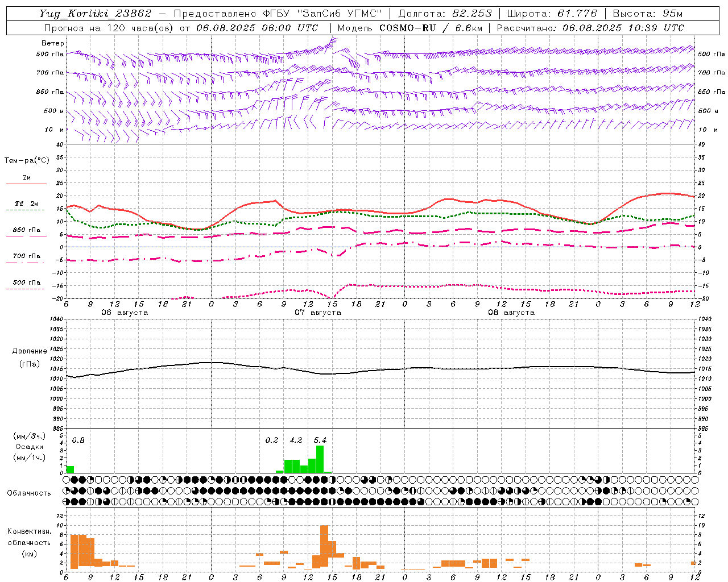Viewport: 728px width, 582px height.
Task: Click the 5.4 precipitation total
Action: click(320, 440)
